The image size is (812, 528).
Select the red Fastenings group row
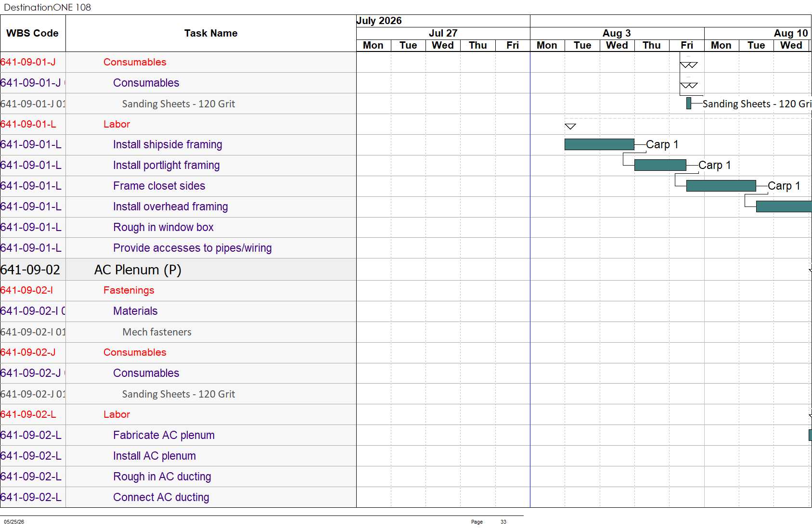click(178, 291)
